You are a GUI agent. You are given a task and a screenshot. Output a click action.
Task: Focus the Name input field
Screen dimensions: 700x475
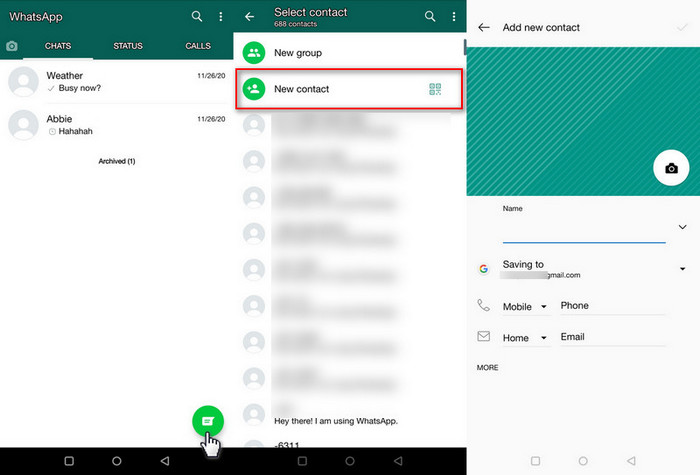[584, 231]
